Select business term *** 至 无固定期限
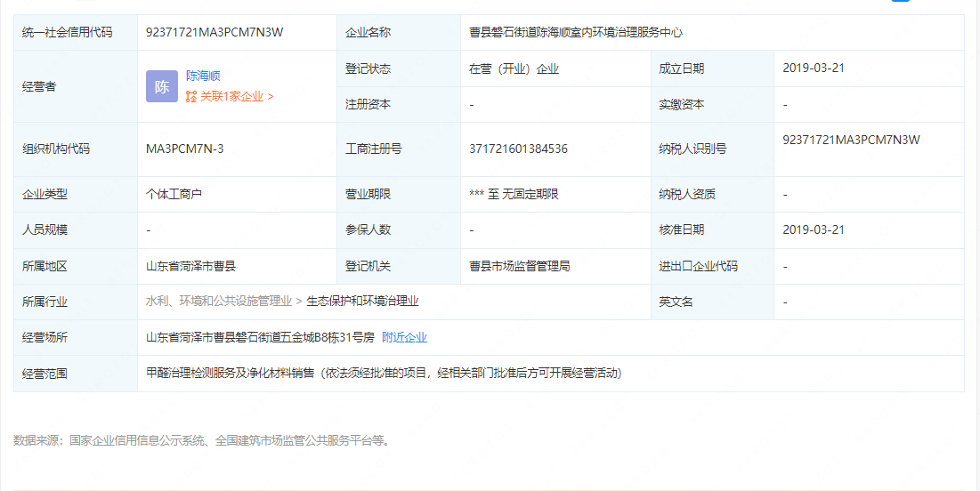Viewport: 980px width, 491px height. tap(514, 194)
